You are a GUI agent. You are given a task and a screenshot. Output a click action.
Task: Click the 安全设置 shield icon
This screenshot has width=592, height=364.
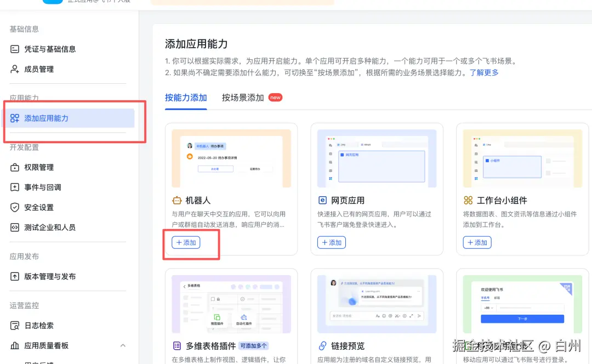point(15,207)
